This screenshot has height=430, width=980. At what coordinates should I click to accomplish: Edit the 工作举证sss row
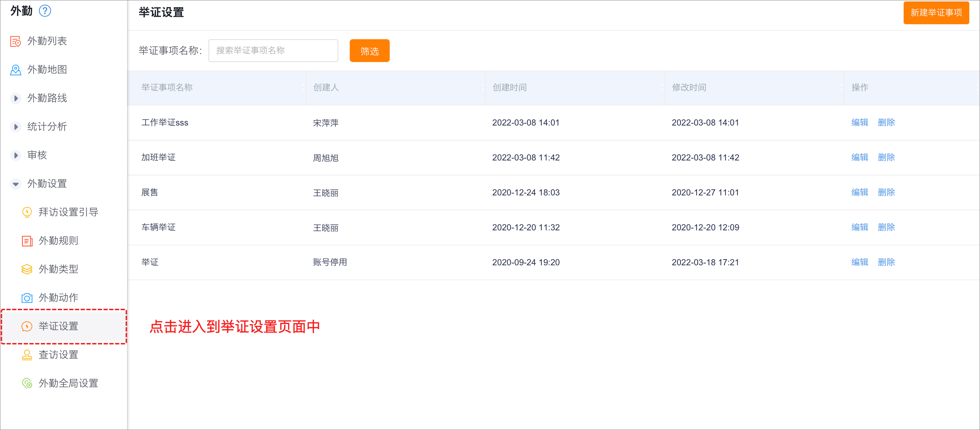(x=859, y=122)
